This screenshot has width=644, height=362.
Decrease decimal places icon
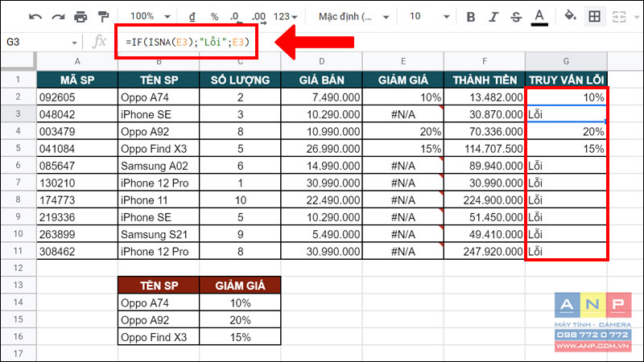(x=235, y=17)
